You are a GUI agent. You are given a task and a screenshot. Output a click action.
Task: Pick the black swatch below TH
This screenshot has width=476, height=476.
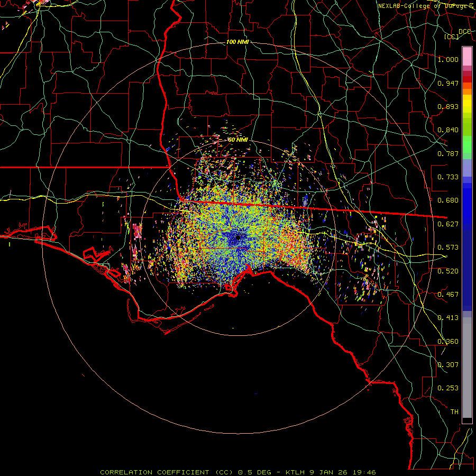pyautogui.click(x=467, y=421)
